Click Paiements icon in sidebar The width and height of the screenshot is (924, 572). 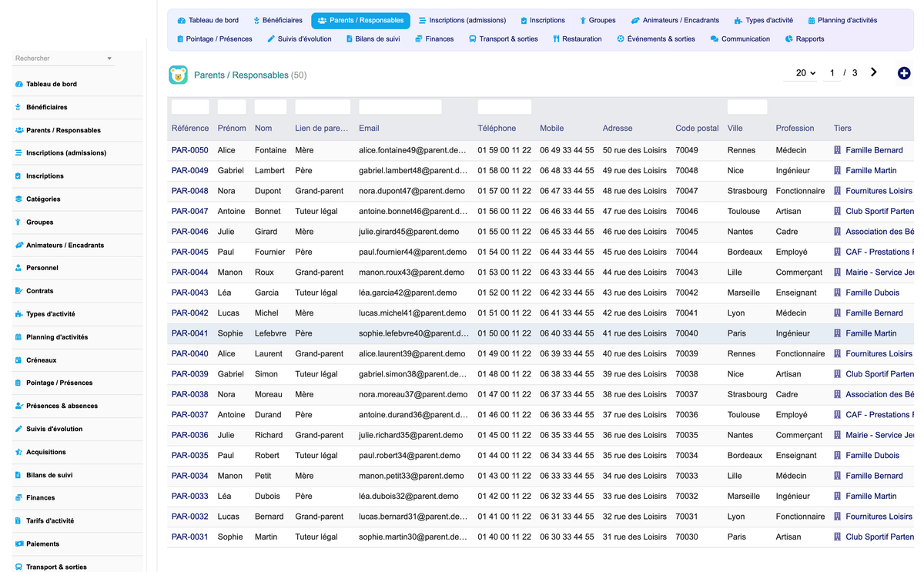click(x=18, y=544)
